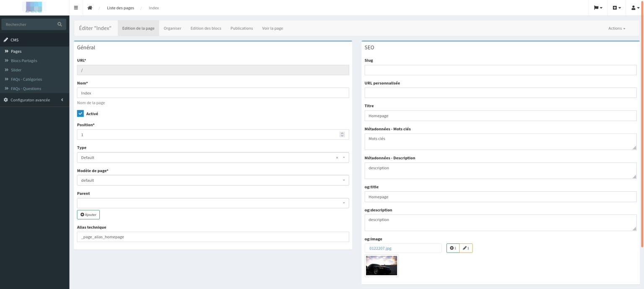Screen dimensions: 644x289
Task: Open the user account menu
Action: tap(635, 8)
